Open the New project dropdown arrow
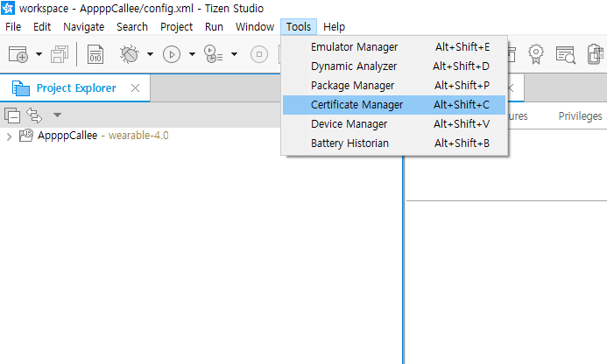The height and width of the screenshot is (364, 607). point(39,54)
